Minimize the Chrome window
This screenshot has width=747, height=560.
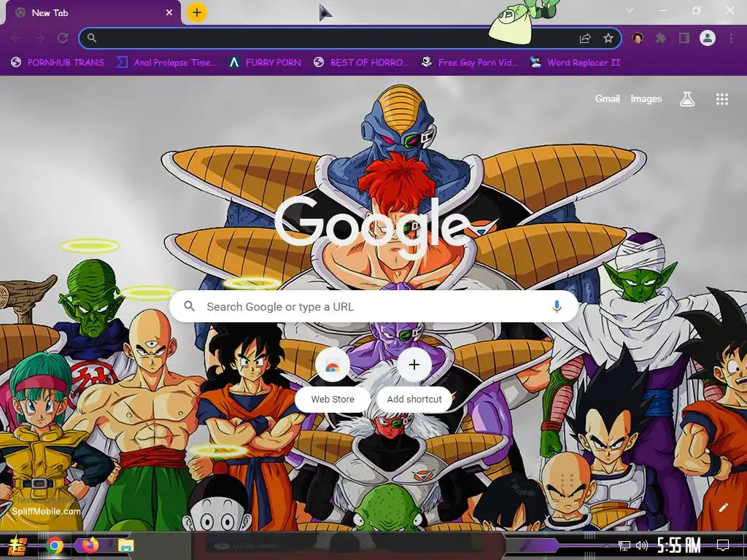tap(663, 10)
